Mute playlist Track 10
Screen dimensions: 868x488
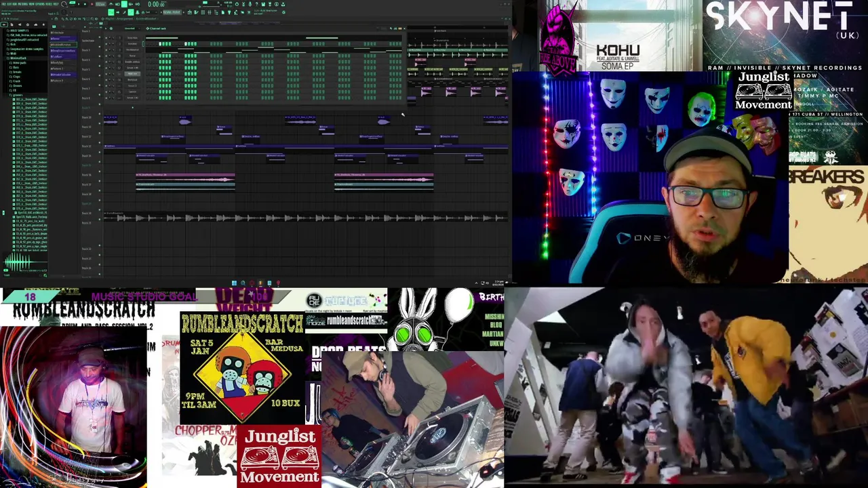[x=100, y=123]
